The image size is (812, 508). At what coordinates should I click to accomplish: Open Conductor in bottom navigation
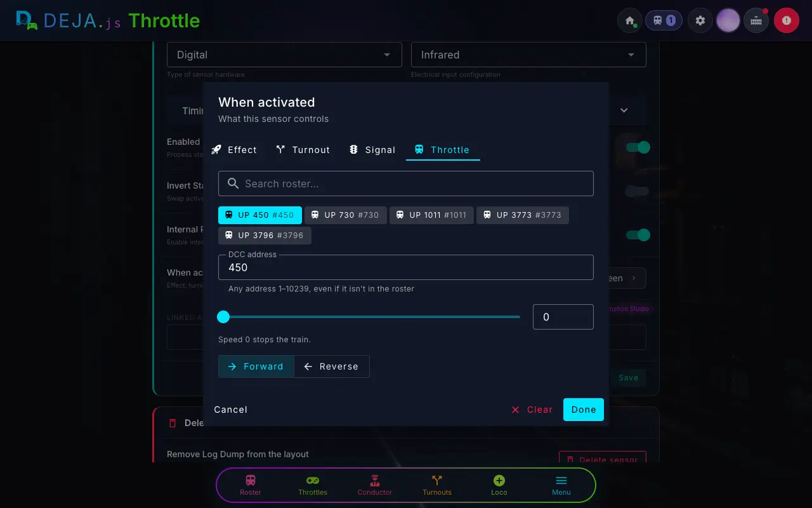pos(375,485)
